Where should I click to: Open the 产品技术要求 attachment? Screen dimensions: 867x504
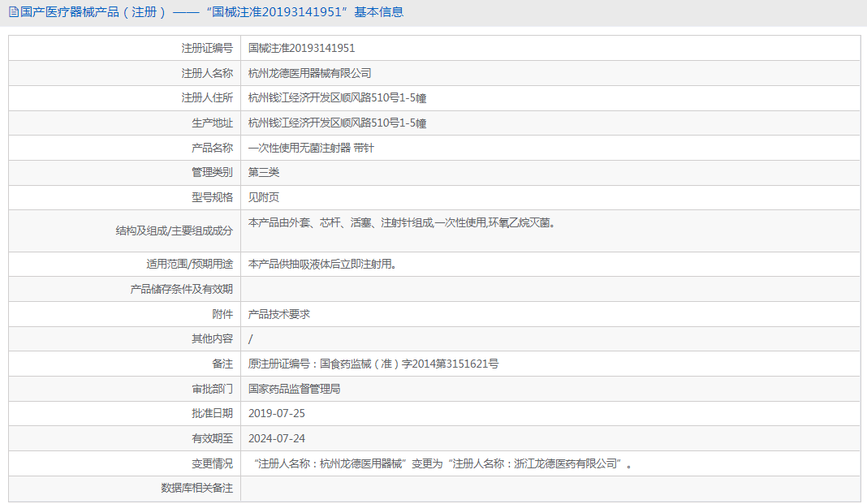[x=279, y=314]
